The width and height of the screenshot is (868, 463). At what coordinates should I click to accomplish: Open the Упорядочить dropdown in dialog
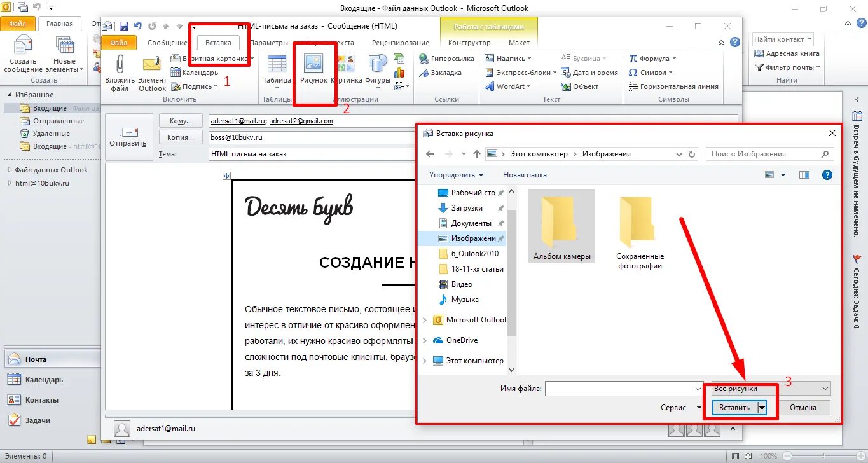pos(456,175)
